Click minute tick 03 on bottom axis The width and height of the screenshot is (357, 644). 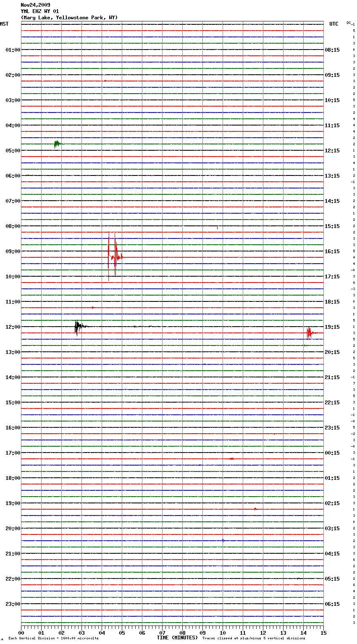pos(81,633)
